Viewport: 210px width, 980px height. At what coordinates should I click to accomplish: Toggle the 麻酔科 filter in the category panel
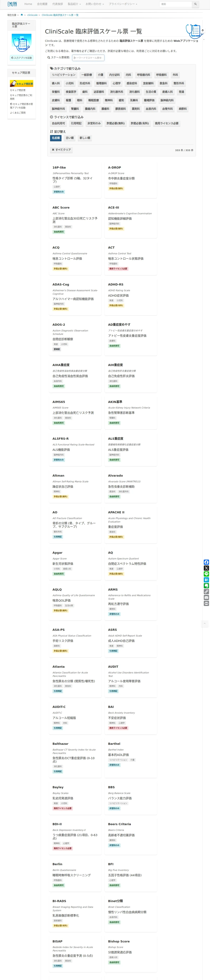tap(183, 109)
